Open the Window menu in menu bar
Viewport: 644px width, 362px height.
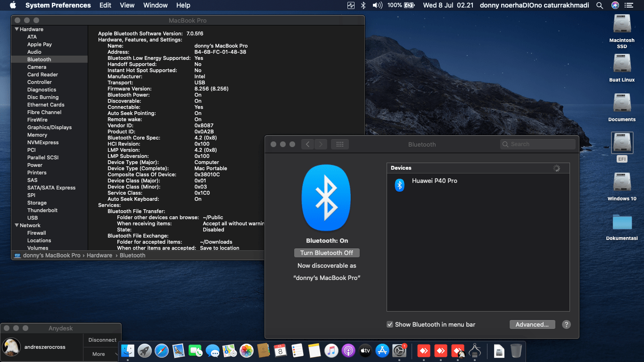tap(155, 5)
